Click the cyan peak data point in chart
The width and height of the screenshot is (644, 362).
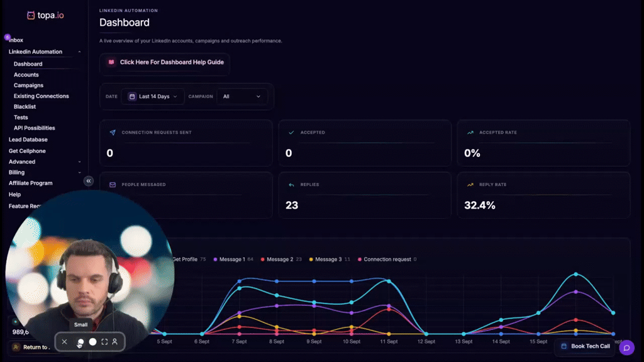pyautogui.click(x=576, y=274)
